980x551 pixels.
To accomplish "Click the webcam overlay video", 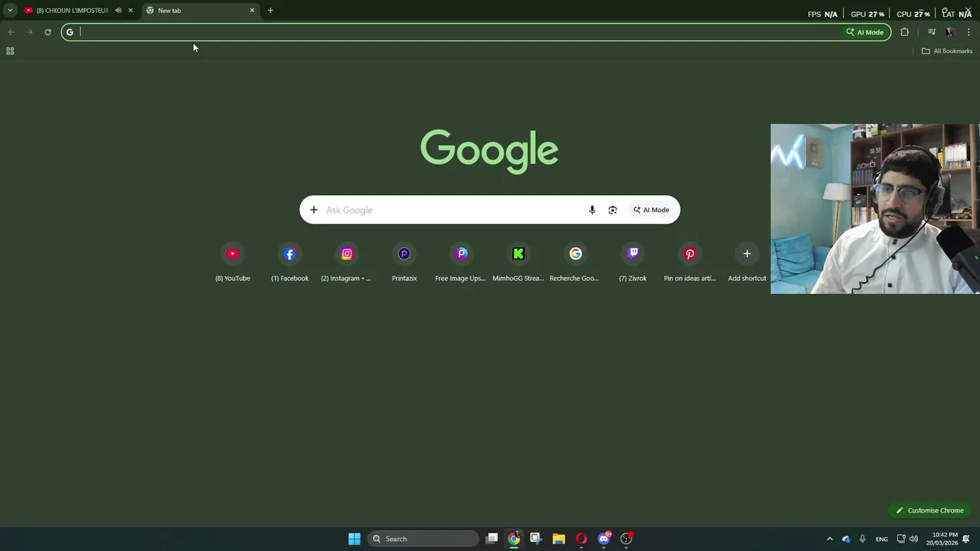I will tap(875, 209).
